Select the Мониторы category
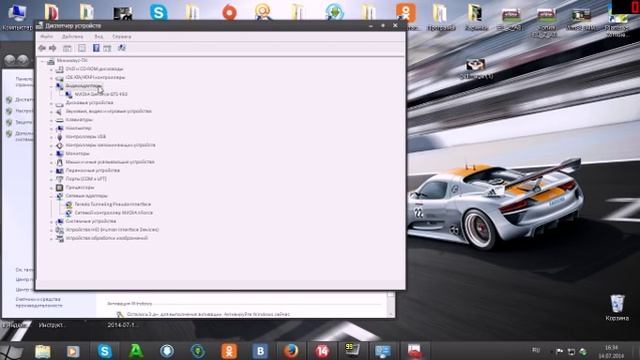 77,153
